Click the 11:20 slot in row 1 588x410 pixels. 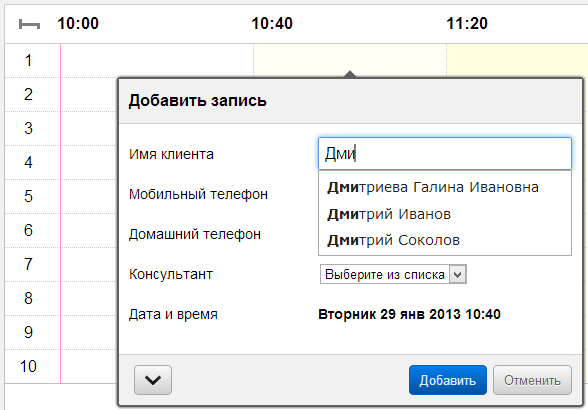point(517,60)
